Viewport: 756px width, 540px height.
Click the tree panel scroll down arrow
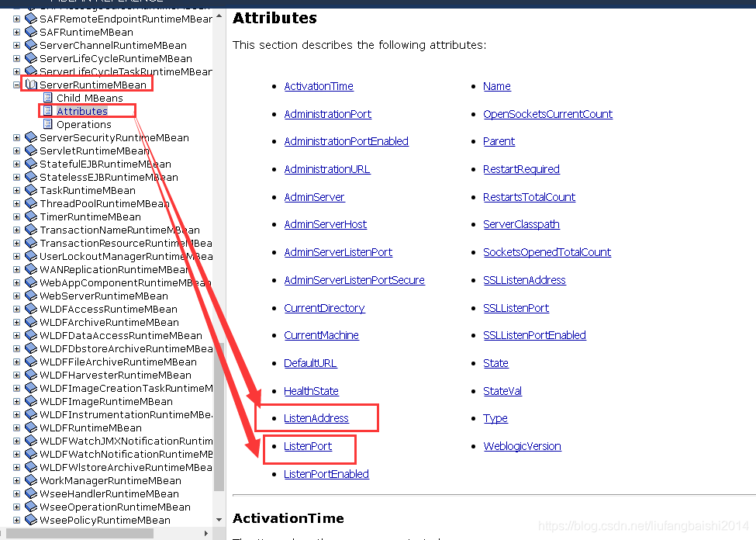tap(219, 520)
